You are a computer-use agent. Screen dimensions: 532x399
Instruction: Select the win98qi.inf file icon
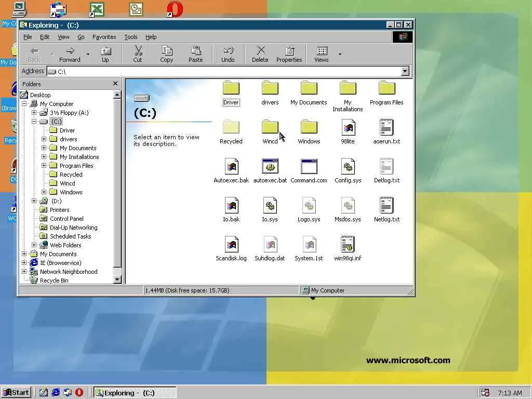(348, 244)
